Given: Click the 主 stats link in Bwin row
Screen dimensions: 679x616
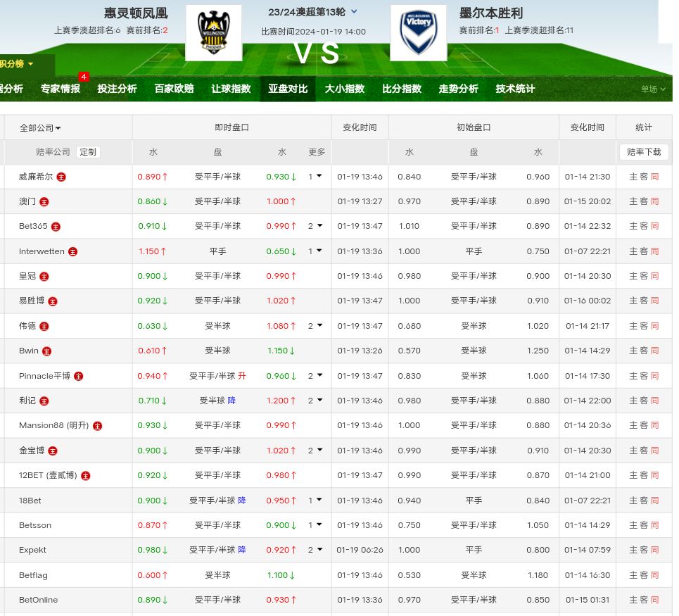Looking at the screenshot, I should [633, 351].
